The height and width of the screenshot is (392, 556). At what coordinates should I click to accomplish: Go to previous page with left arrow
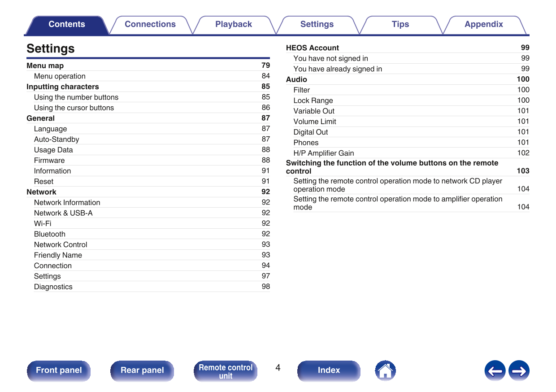point(495,371)
